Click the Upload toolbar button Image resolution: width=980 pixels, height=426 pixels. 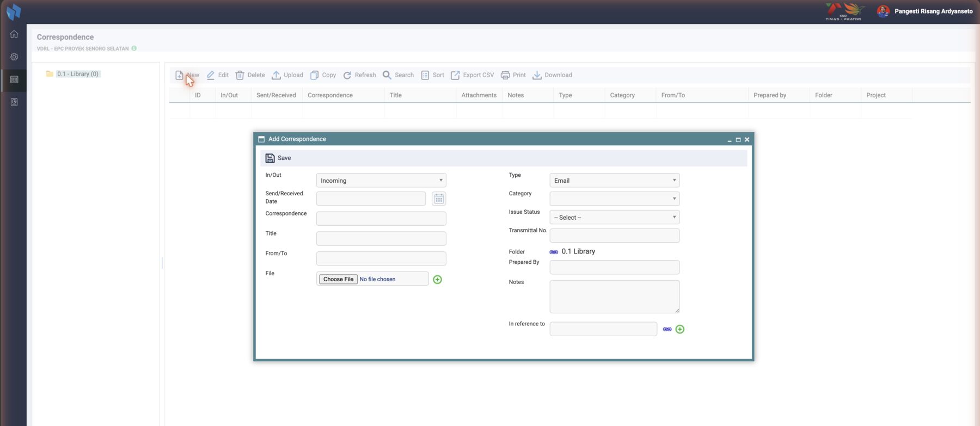[x=287, y=75]
